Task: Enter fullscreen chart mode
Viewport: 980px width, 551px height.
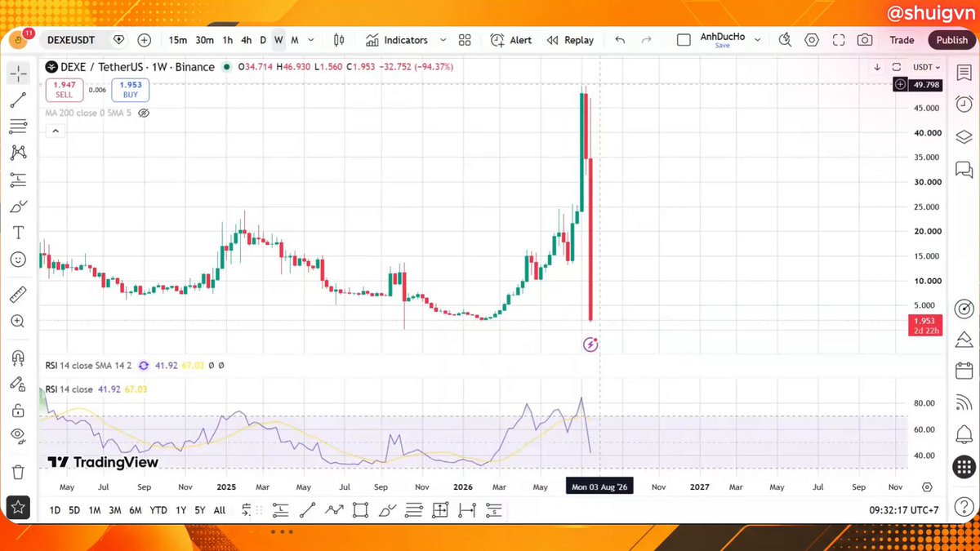Action: (x=839, y=40)
